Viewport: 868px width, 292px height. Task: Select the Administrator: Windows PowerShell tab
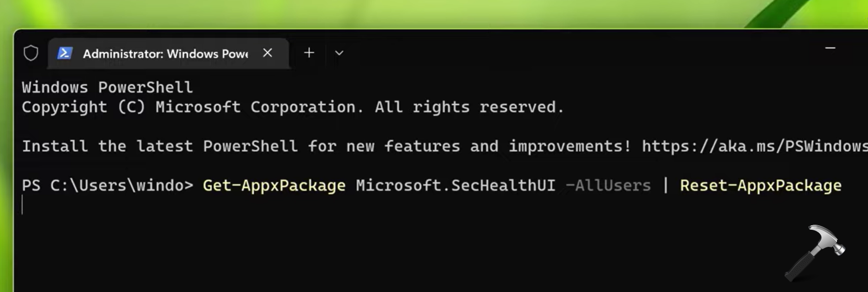(165, 54)
